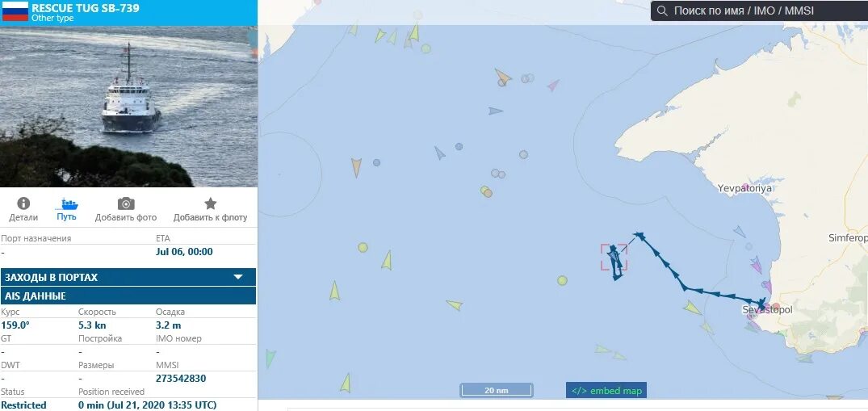Open the rescue tug vessel photo
The width and height of the screenshot is (868, 411).
(128, 107)
